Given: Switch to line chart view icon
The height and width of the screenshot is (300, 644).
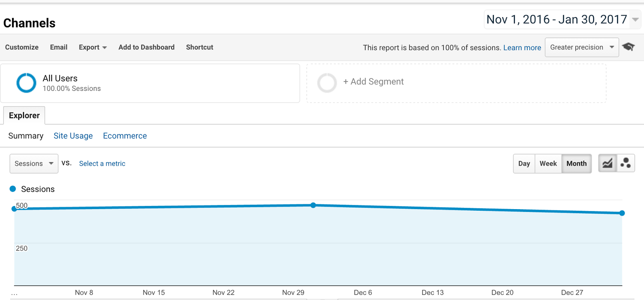Looking at the screenshot, I should click(607, 163).
